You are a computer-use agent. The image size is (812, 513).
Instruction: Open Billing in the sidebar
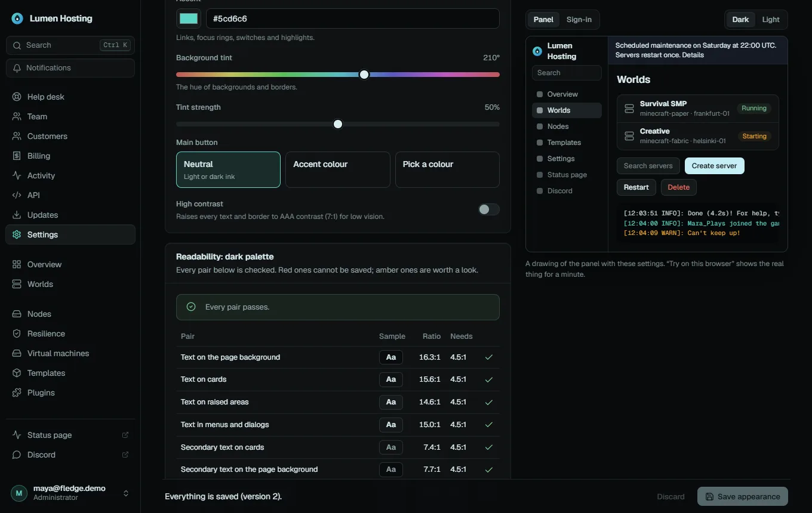tap(70, 156)
